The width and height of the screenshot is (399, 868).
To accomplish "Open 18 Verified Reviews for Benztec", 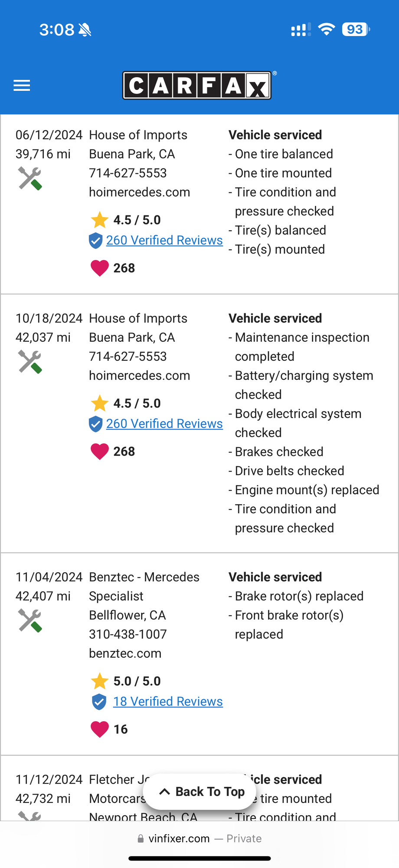I will pos(168,701).
